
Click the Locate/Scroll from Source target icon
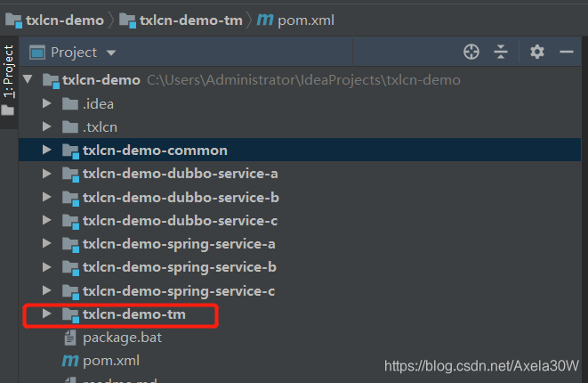(x=472, y=53)
